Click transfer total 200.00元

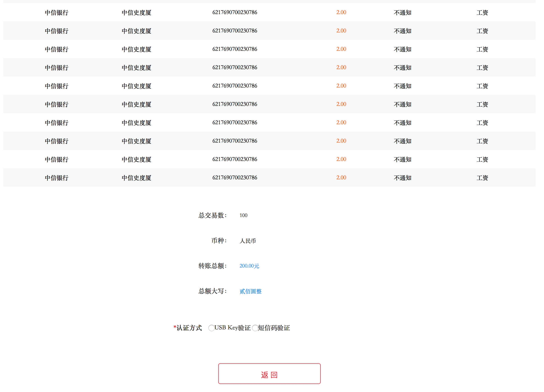249,266
